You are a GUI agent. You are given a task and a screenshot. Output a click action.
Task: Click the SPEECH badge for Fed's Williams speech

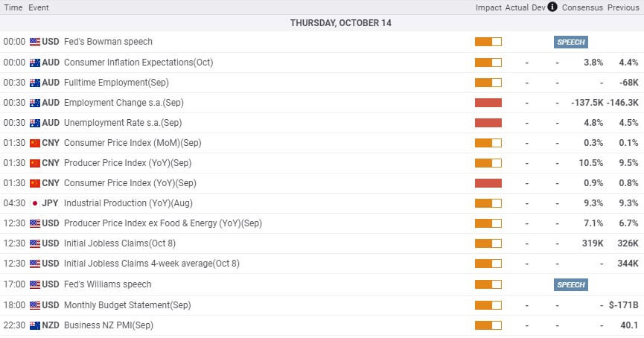[570, 284]
